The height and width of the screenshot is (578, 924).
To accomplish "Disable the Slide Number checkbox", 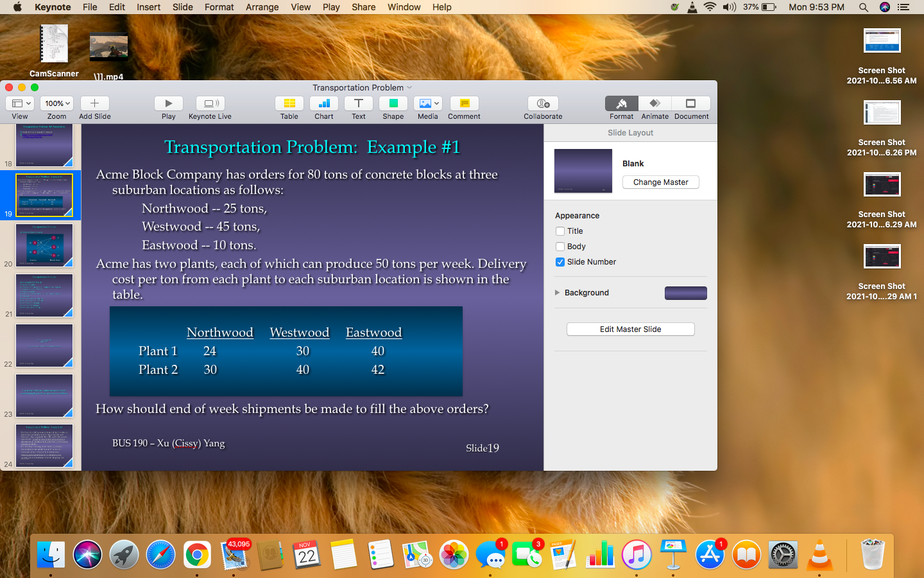I will (x=559, y=261).
